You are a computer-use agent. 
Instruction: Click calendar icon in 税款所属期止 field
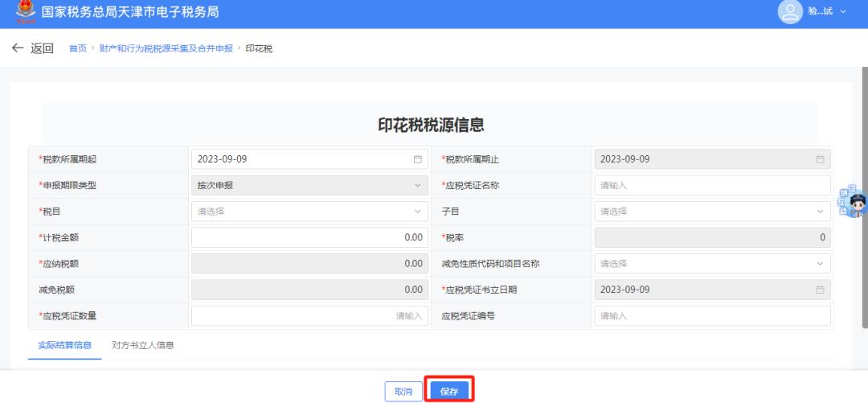[820, 159]
